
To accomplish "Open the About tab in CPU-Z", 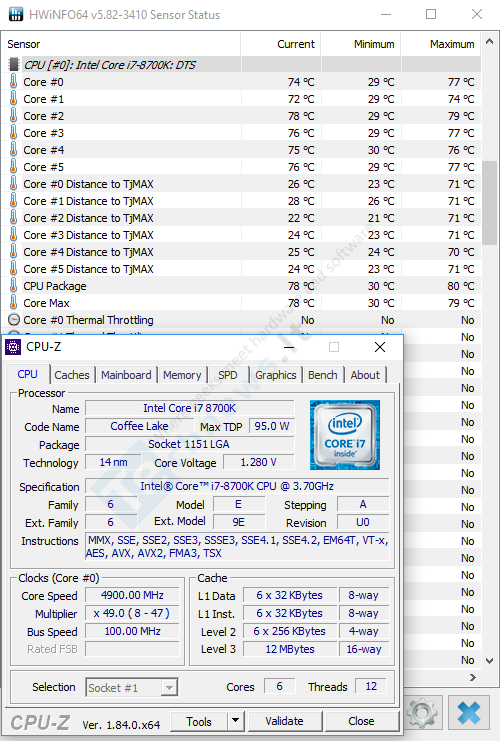I will tap(365, 375).
